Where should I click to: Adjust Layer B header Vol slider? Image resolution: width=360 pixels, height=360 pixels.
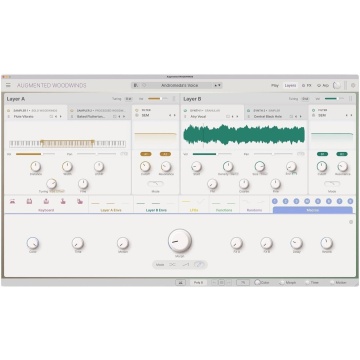click(x=335, y=99)
